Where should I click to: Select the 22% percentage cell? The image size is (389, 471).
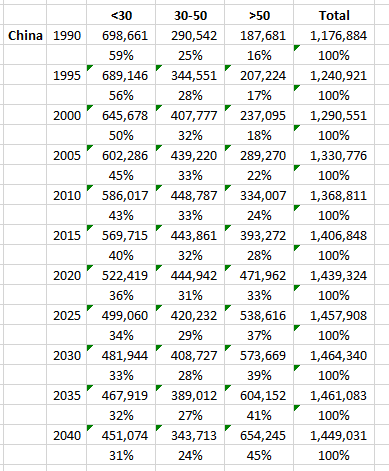(259, 175)
